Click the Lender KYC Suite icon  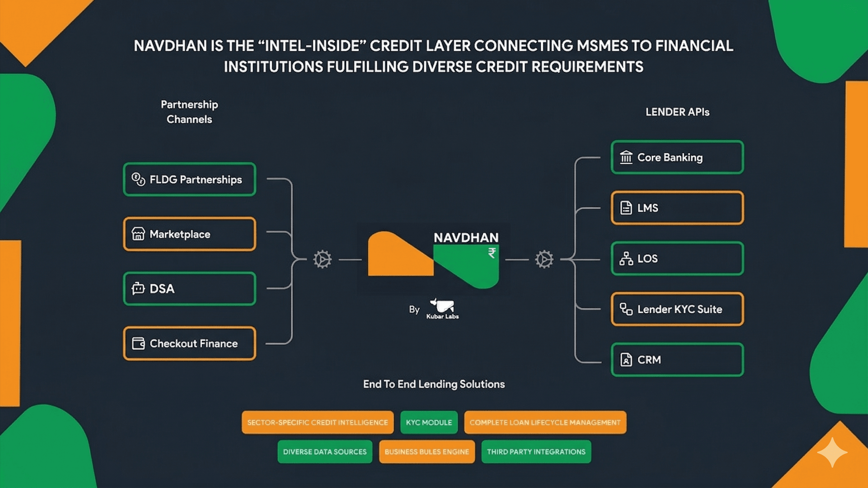coord(626,309)
